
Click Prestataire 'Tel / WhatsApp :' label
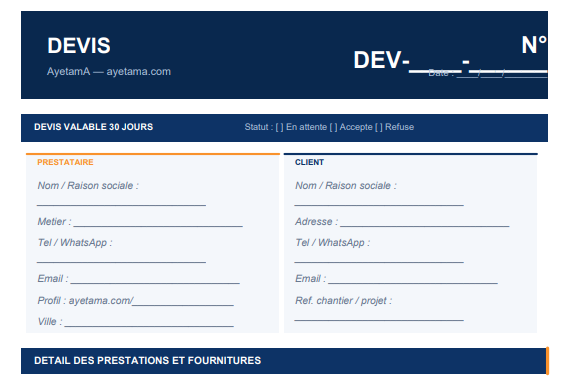click(x=75, y=243)
